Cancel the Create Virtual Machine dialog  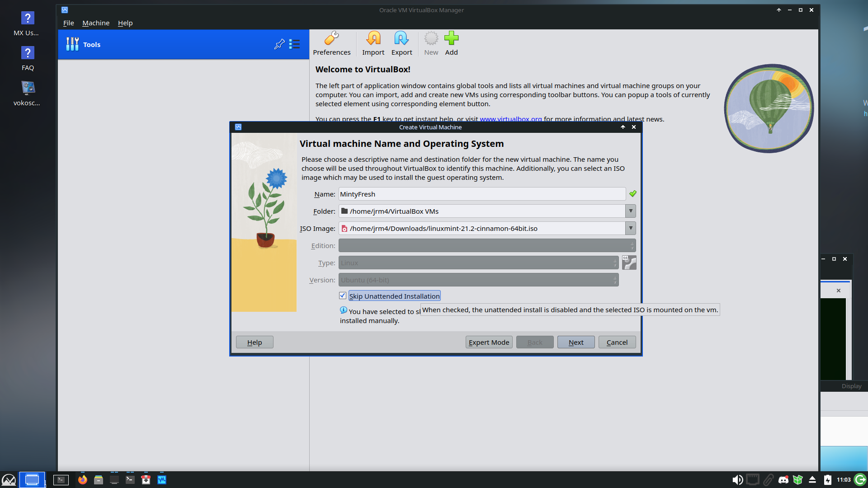coord(617,342)
